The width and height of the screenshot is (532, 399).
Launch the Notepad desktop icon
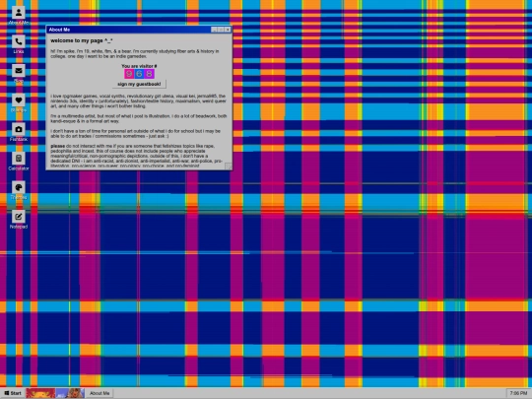tap(19, 220)
